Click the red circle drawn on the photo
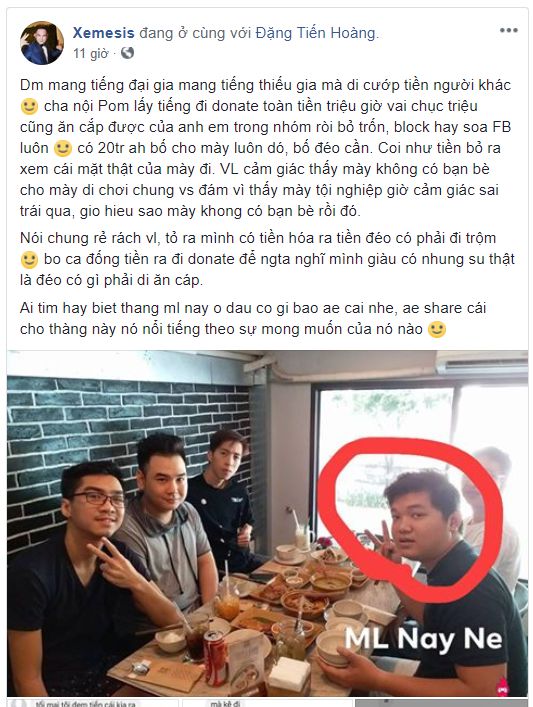This screenshot has width=533, height=707. click(x=409, y=518)
